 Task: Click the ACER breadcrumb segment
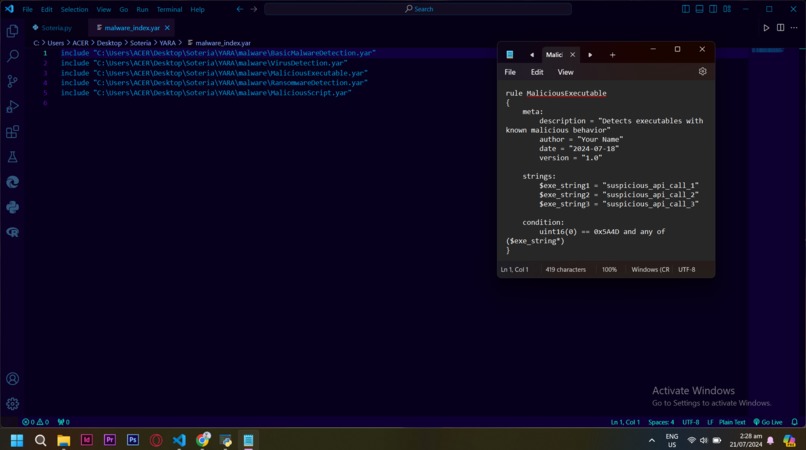point(80,43)
